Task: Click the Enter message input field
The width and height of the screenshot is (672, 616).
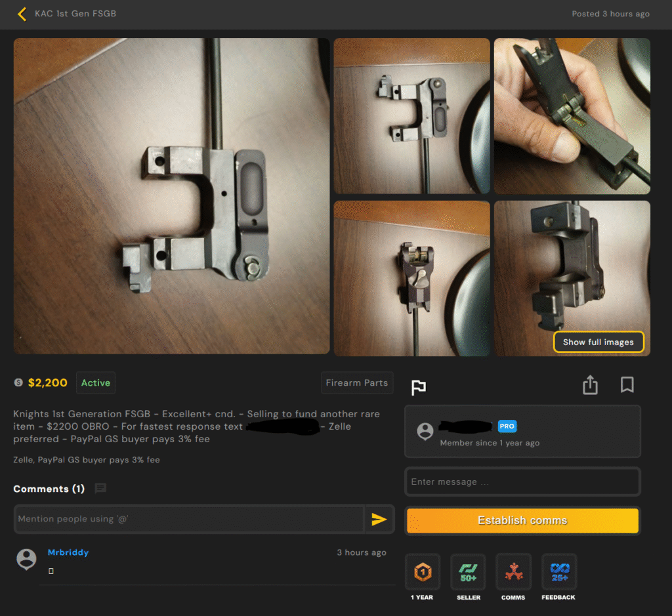Action: coord(522,482)
